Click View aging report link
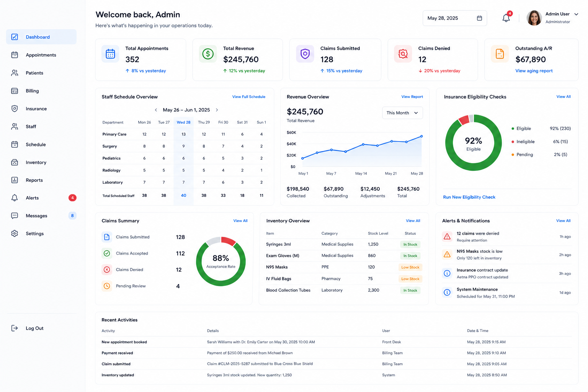Viewport: 588px width, 392px height. (534, 71)
